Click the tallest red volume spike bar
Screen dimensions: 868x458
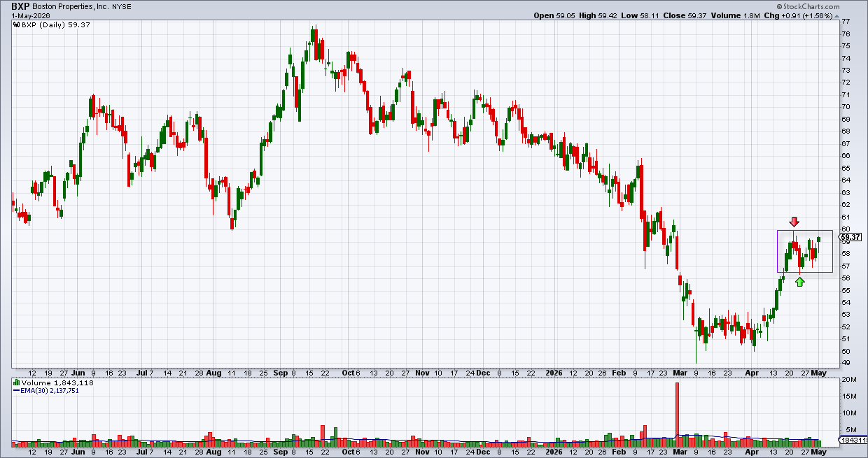677,415
